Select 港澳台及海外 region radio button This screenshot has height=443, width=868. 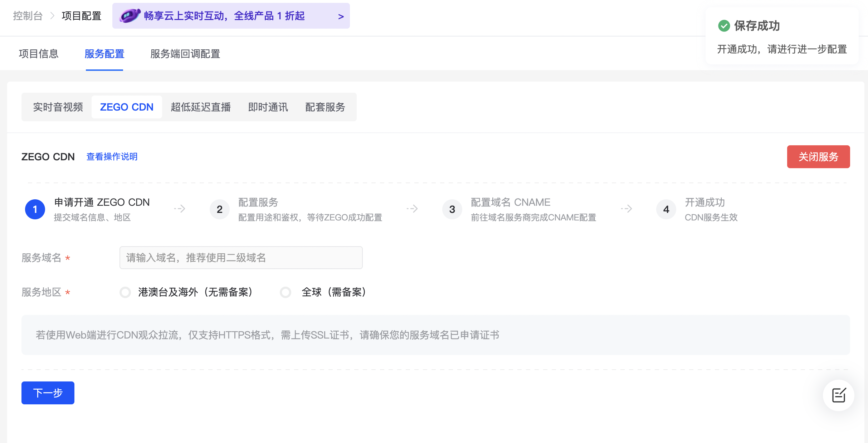pyautogui.click(x=125, y=292)
